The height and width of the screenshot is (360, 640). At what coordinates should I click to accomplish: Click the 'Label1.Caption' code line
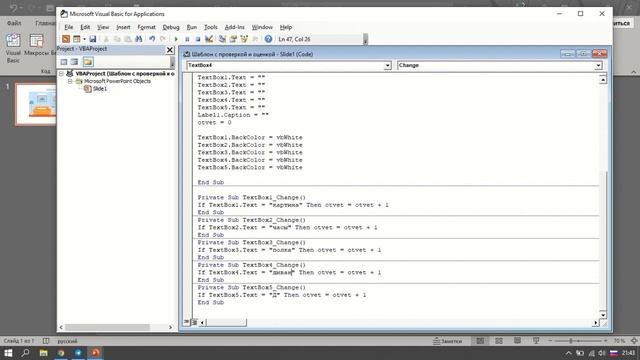coord(233,115)
